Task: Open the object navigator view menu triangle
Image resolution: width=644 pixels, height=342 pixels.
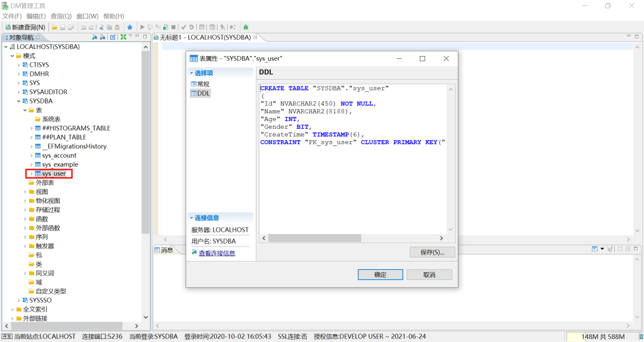Action: pos(131,36)
